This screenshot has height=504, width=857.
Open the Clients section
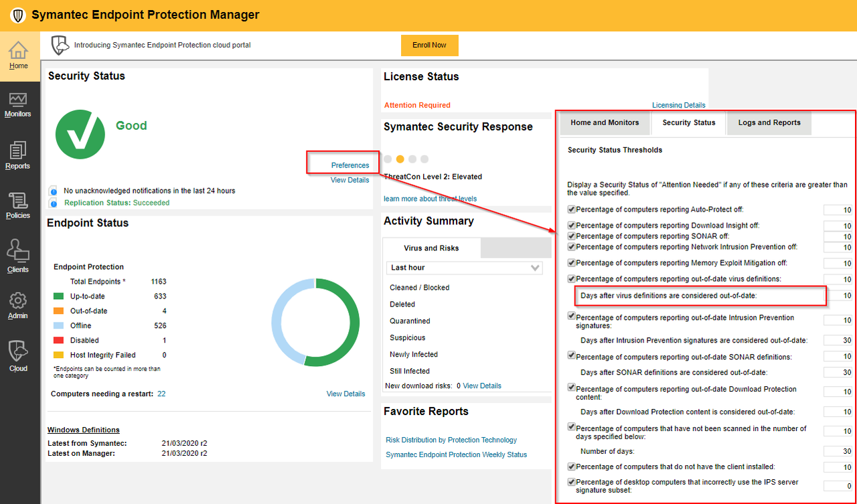pos(18,257)
